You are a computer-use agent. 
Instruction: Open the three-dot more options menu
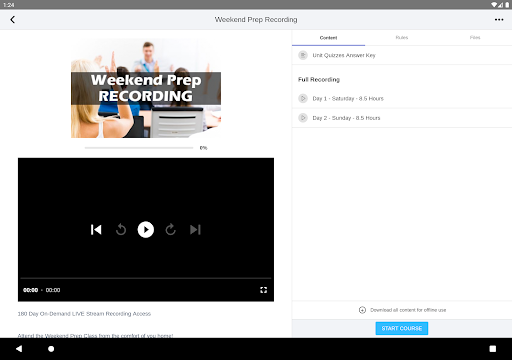coord(499,20)
